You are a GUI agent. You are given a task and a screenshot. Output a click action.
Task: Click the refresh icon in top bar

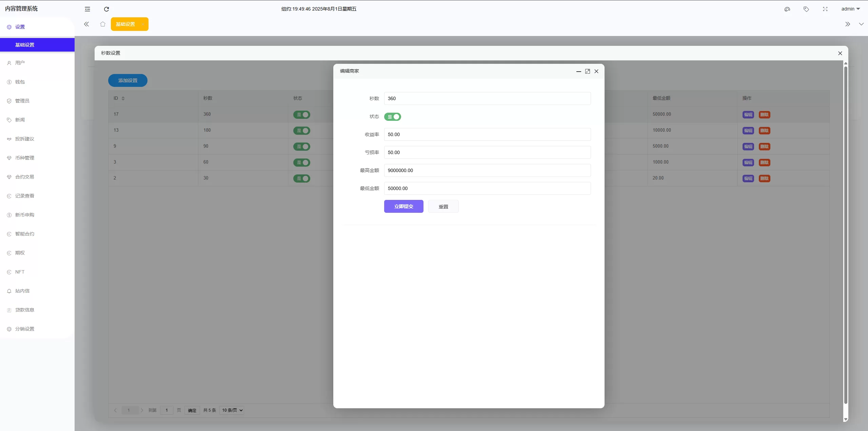(106, 9)
